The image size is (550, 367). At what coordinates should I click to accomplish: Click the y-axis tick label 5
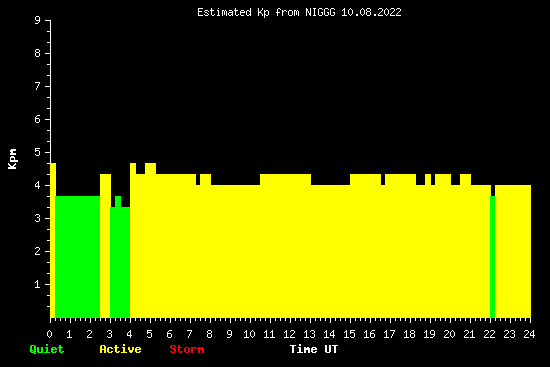coord(38,152)
